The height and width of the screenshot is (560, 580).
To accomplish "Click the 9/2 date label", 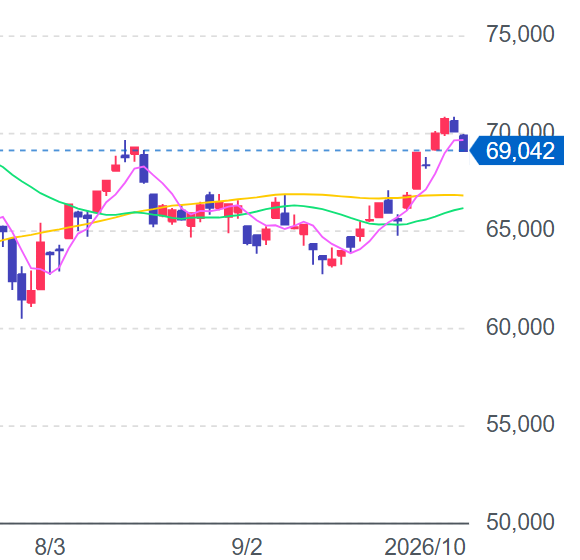I will 247,547.
